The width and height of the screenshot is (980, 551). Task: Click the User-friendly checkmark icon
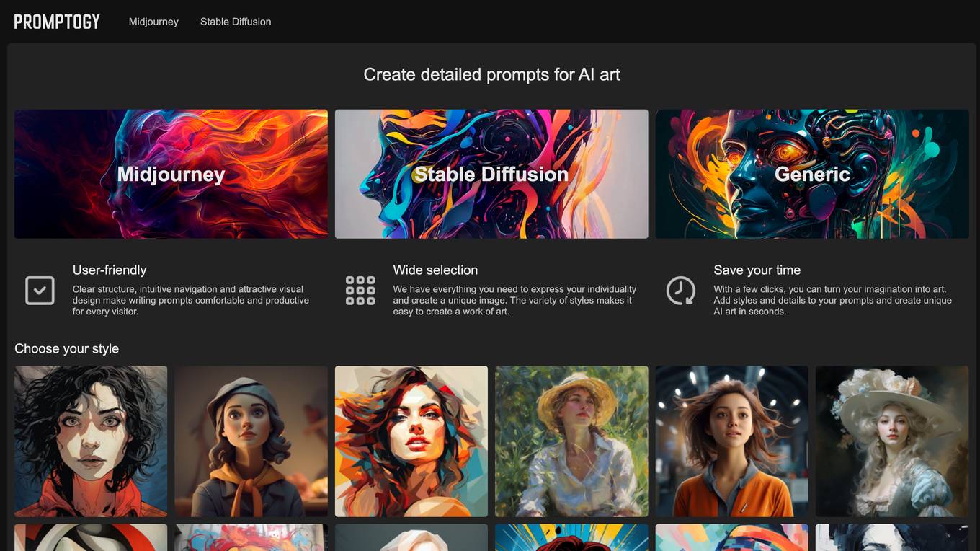(40, 291)
